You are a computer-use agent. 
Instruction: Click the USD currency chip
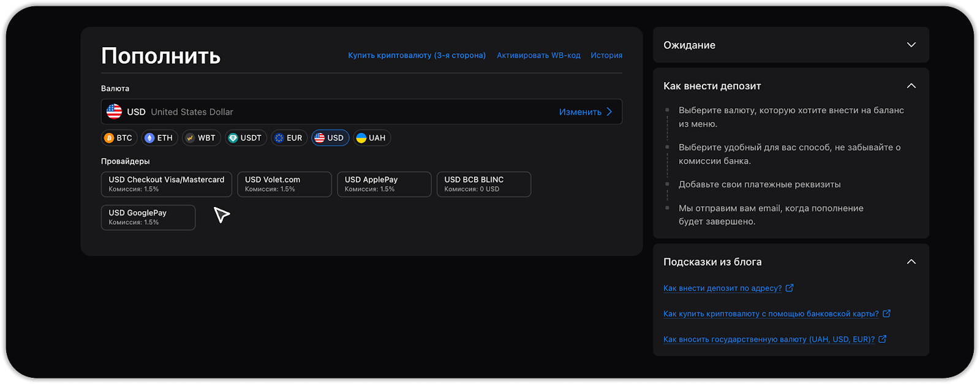point(330,138)
